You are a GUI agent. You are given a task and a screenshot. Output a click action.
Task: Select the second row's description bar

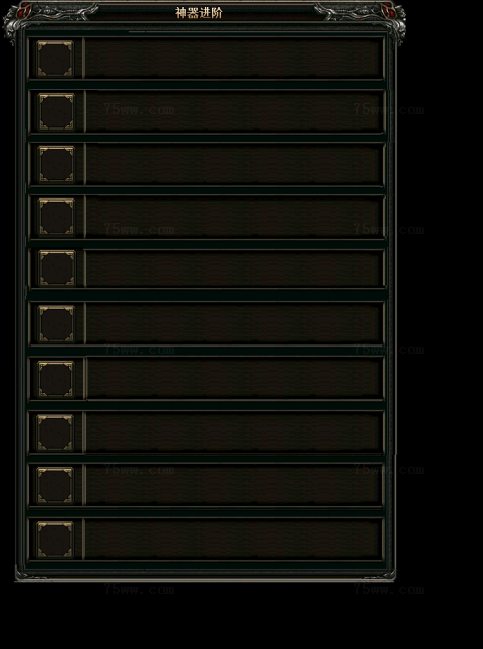(x=234, y=112)
